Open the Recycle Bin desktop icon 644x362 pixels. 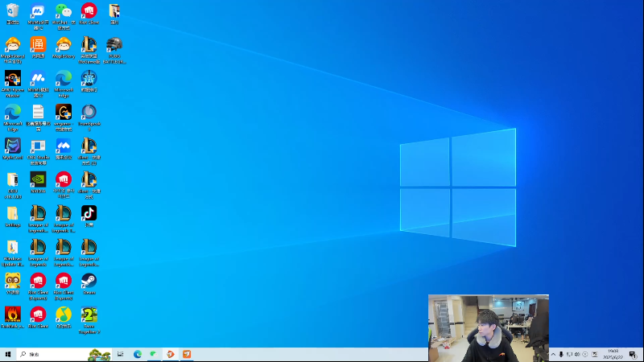[13, 14]
